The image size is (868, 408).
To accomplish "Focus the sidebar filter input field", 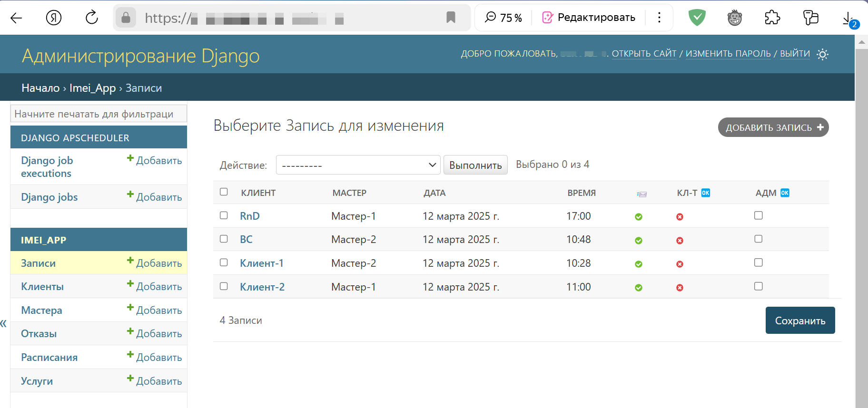I will point(99,114).
